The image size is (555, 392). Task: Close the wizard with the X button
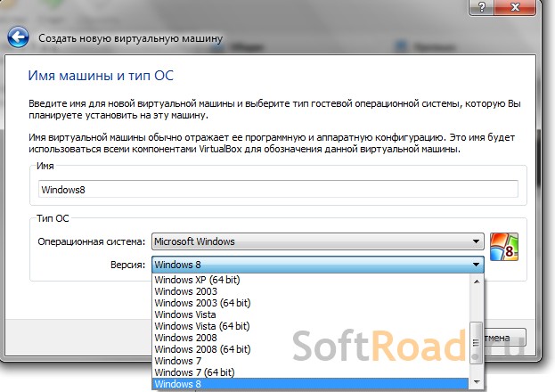(x=515, y=7)
